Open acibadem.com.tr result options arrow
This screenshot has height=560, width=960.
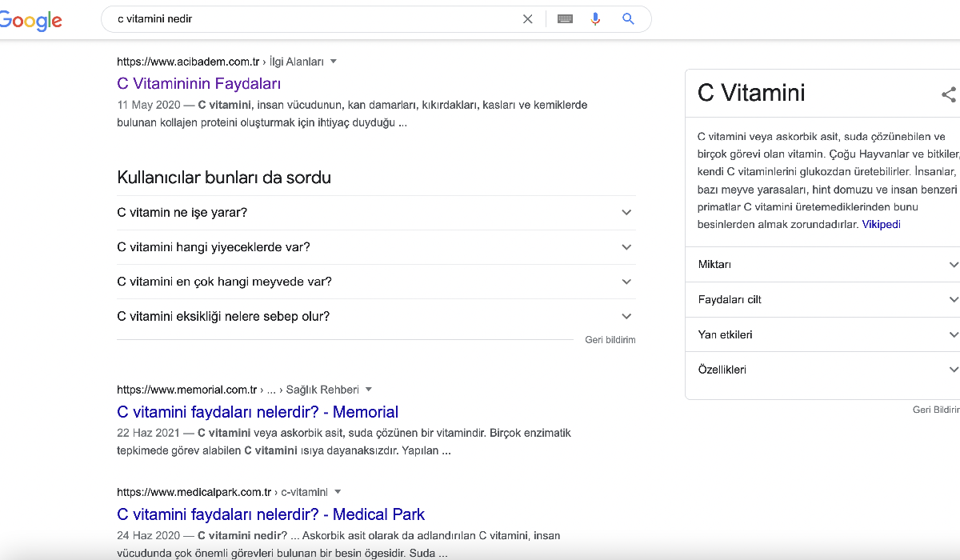[334, 62]
